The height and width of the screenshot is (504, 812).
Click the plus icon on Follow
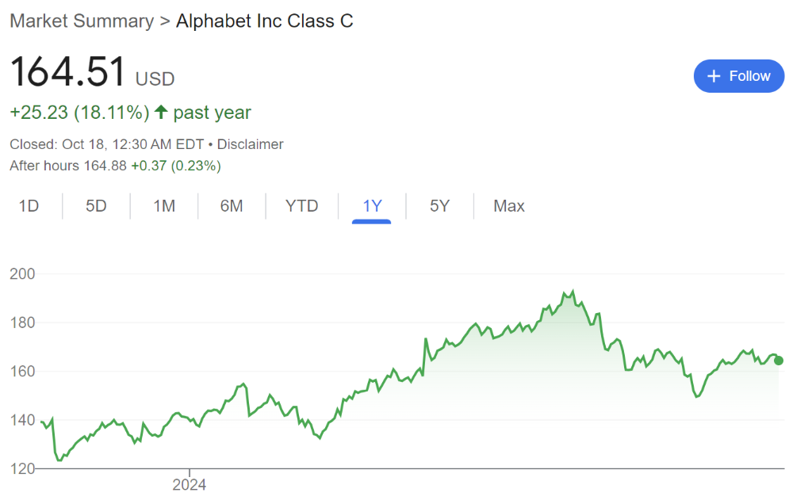click(714, 76)
